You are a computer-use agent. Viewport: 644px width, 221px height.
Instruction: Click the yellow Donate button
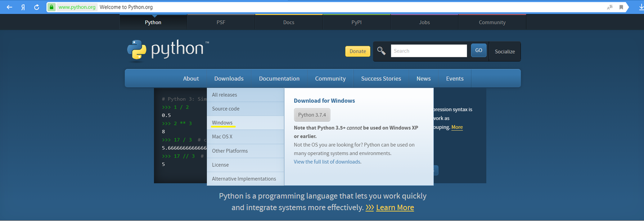357,51
